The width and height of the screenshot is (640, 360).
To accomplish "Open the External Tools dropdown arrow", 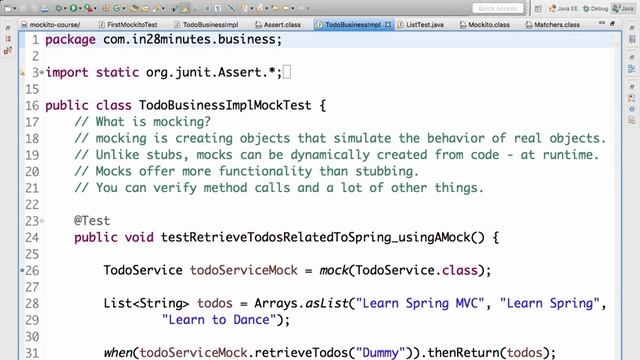I will click(96, 8).
